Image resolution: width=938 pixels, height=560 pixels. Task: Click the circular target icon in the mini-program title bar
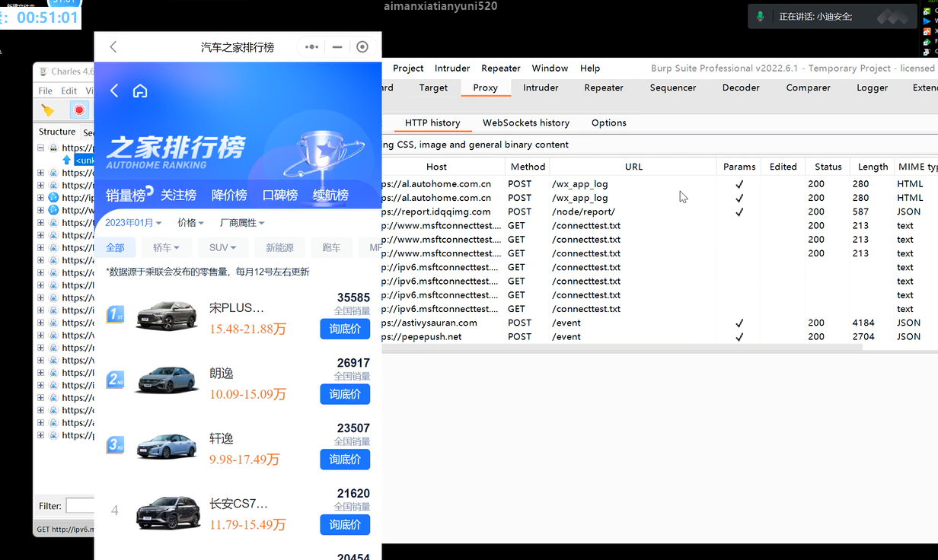[x=362, y=47]
